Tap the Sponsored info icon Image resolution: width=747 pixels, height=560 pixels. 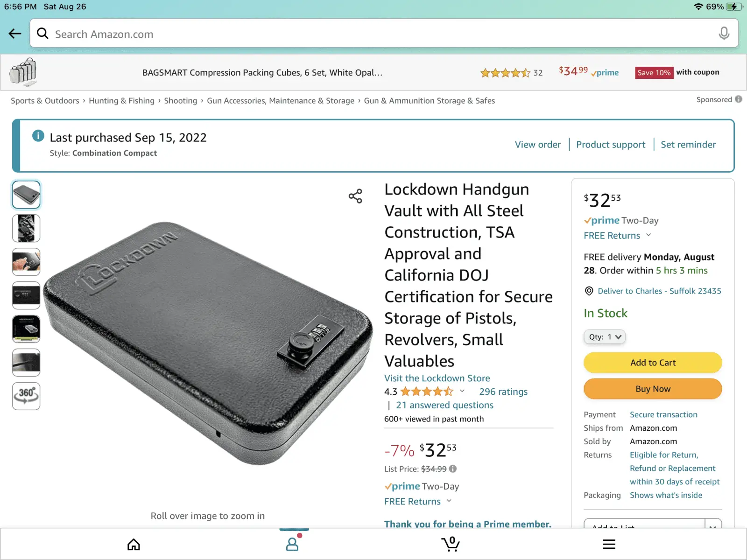click(x=739, y=99)
